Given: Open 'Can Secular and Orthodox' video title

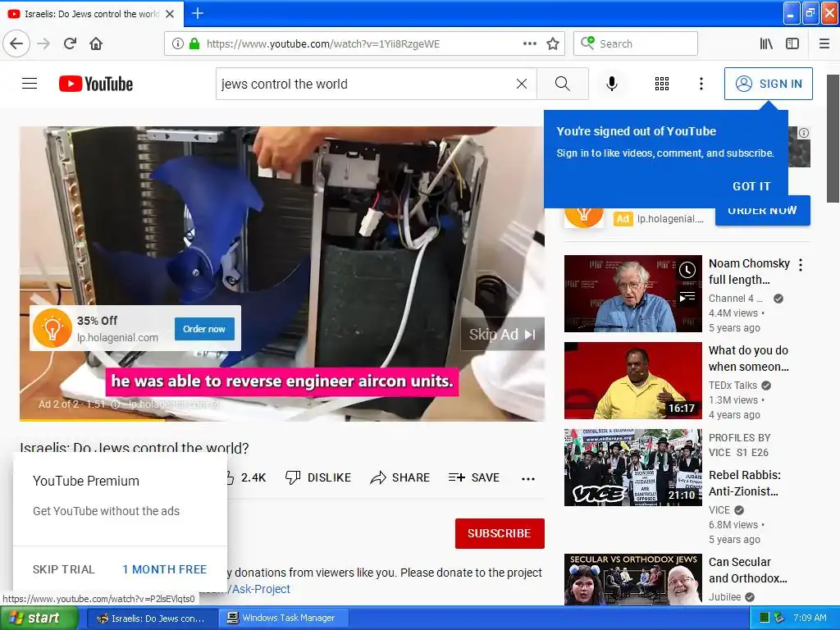Looking at the screenshot, I should pyautogui.click(x=748, y=570).
